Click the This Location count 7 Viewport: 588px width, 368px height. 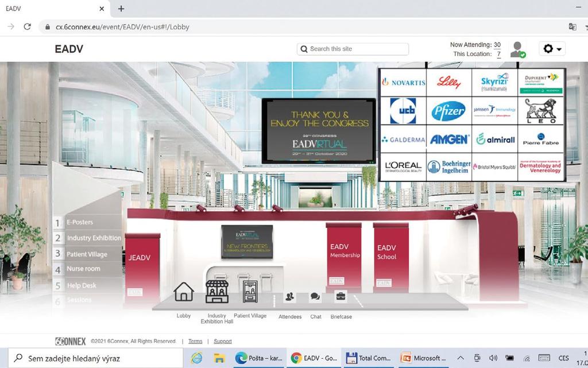pos(499,54)
